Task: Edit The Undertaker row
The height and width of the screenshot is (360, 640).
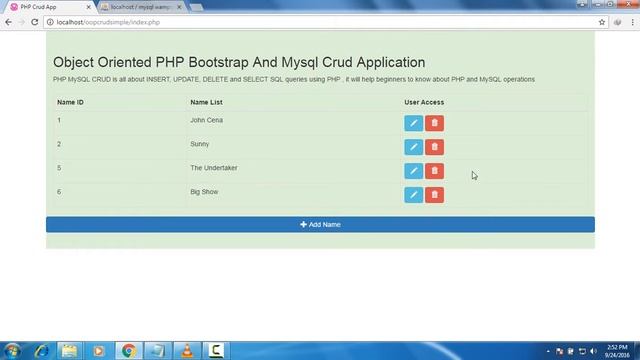Action: (413, 171)
